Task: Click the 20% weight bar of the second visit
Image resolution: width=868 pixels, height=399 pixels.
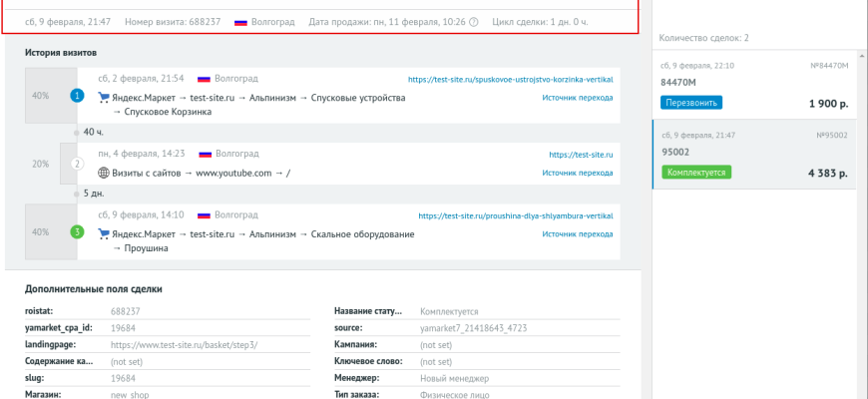Action: [x=41, y=164]
